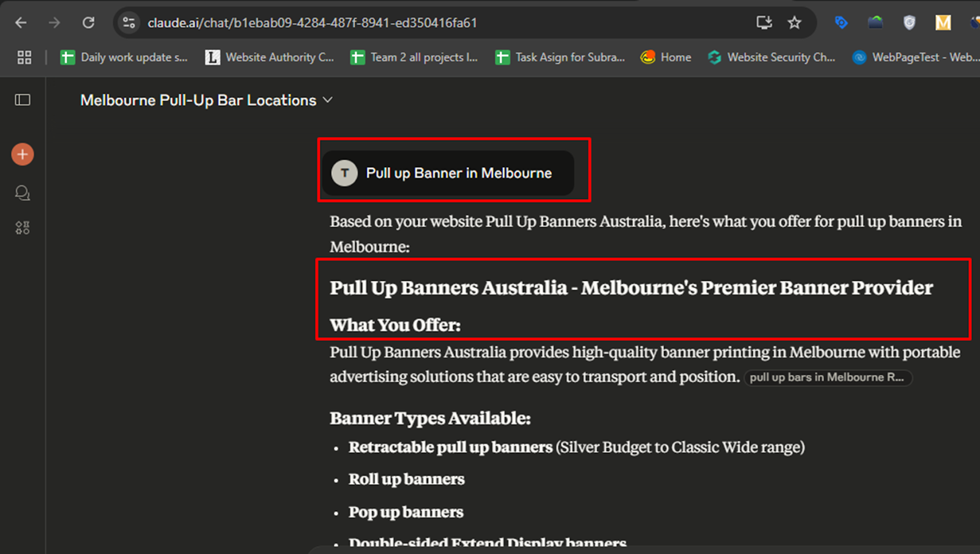Bookmark this page with the star icon

pyautogui.click(x=794, y=23)
